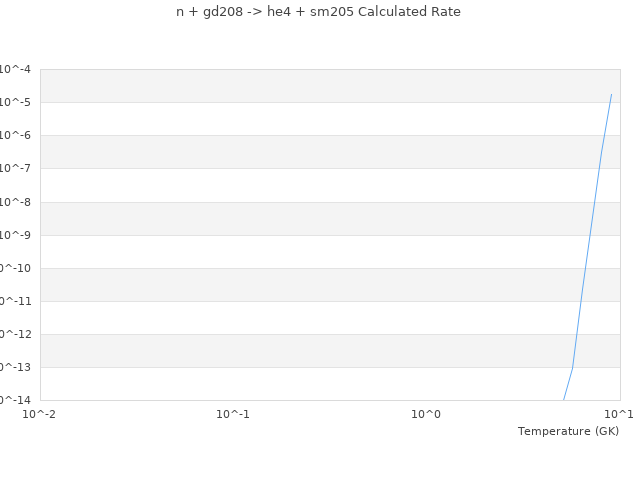
Task: Click the 10^-13 y-axis tick label
Action: 14,367
